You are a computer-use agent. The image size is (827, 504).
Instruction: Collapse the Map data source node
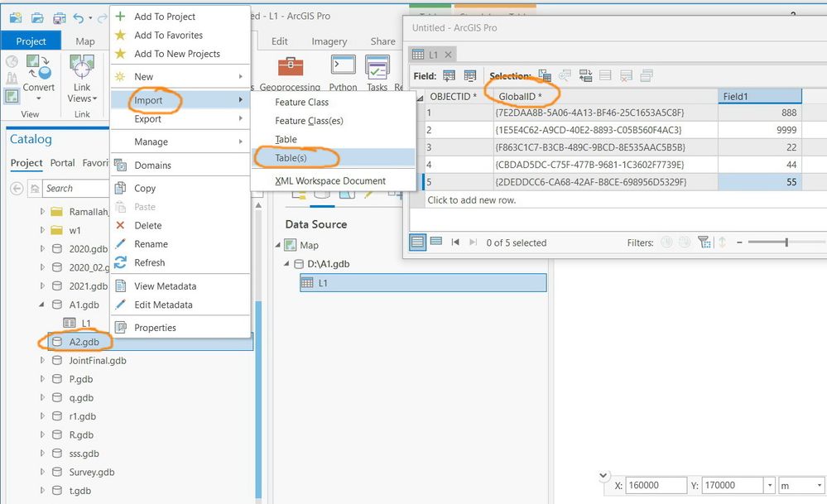[278, 245]
